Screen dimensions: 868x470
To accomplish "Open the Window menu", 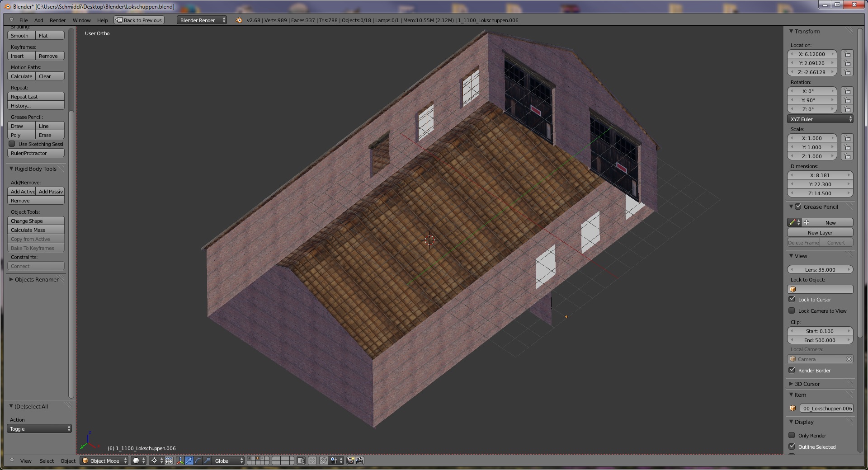I will [x=81, y=20].
